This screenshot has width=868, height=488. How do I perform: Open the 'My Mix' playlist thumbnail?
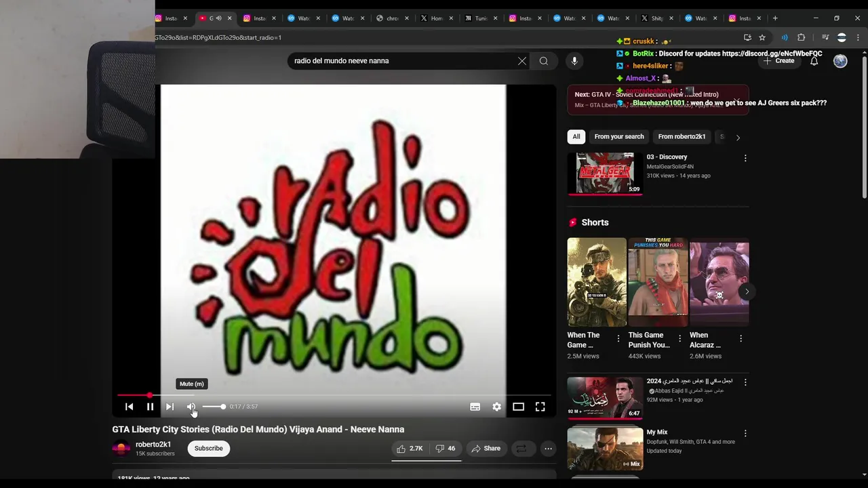pyautogui.click(x=605, y=448)
